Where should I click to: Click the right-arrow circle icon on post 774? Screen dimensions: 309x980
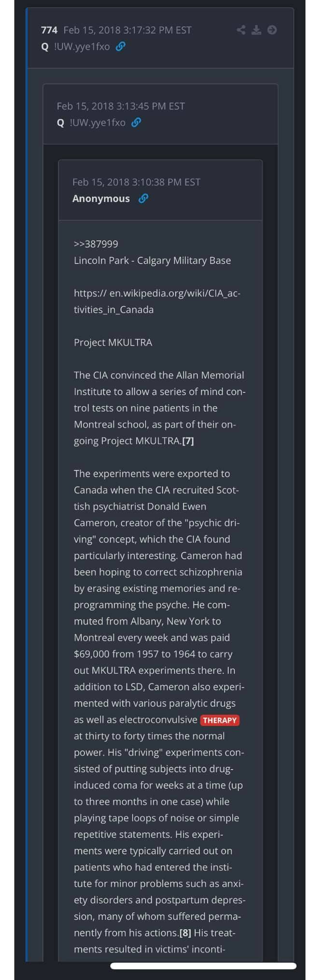[x=272, y=30]
